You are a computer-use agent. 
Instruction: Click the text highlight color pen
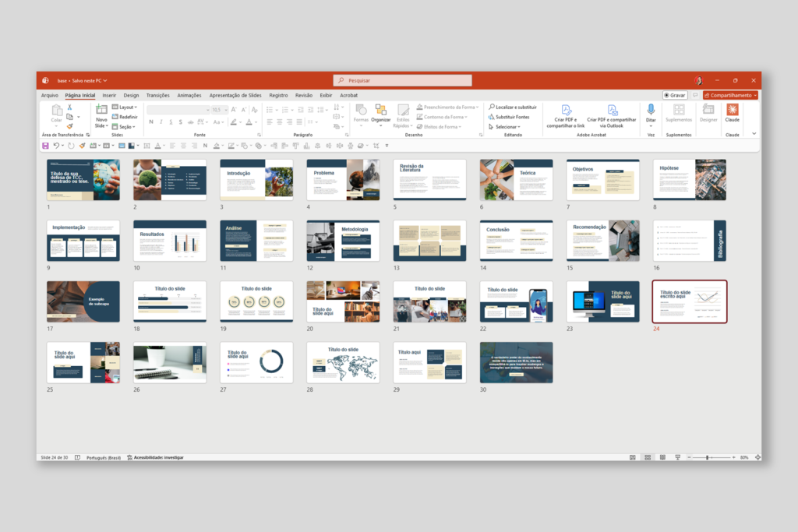pyautogui.click(x=234, y=122)
